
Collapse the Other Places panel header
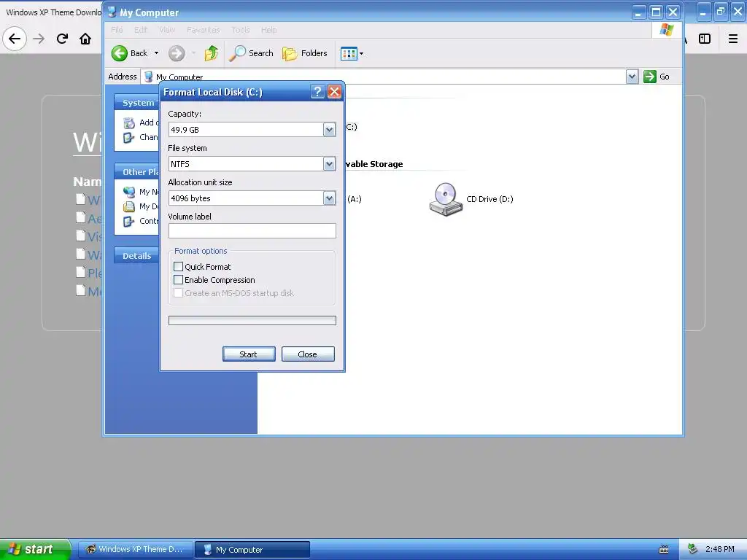[x=136, y=172]
